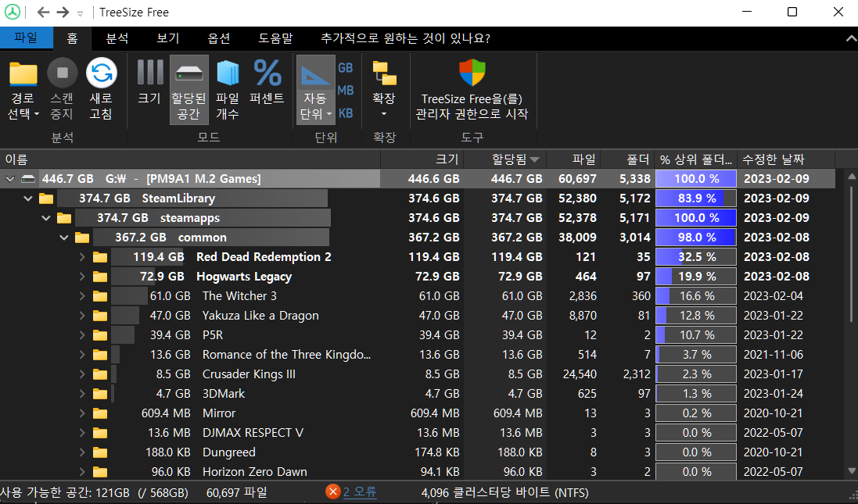
Task: Collapse the steamapps folder
Action: [x=46, y=218]
